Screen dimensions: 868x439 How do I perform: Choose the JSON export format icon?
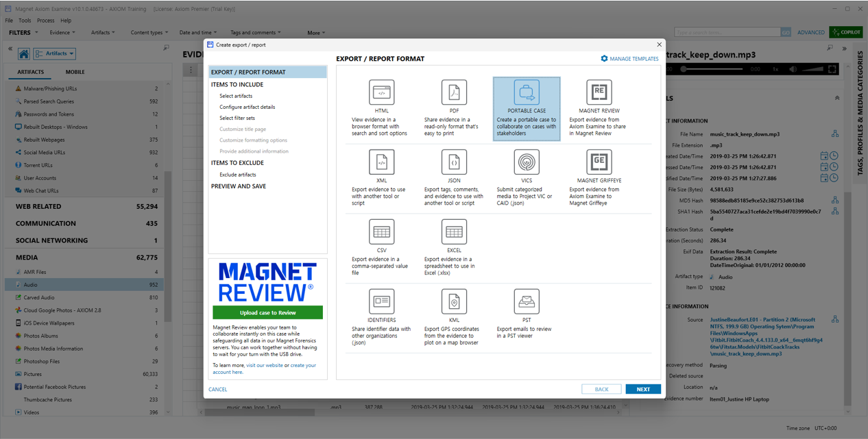click(454, 162)
